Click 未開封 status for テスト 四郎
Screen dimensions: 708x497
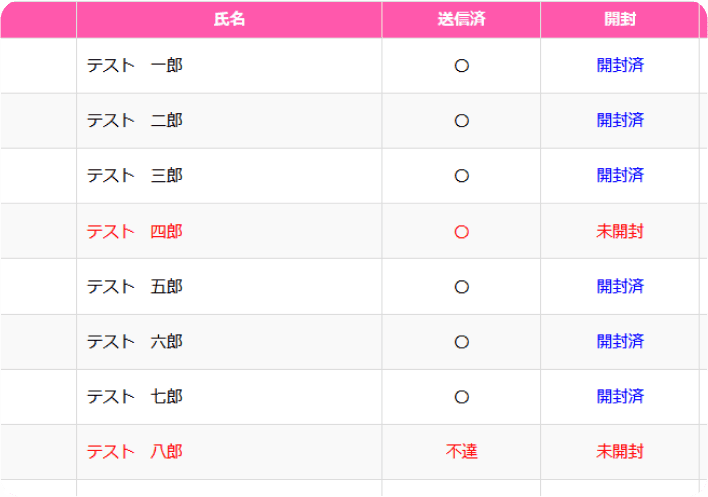(x=620, y=232)
